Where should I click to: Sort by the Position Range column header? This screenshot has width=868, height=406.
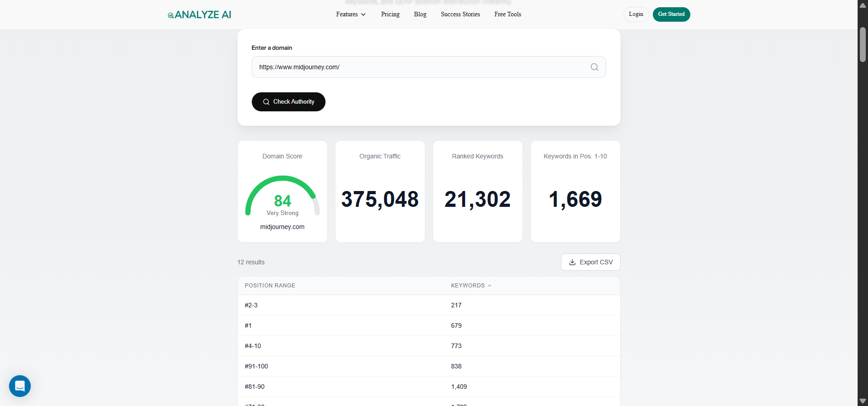[270, 286]
